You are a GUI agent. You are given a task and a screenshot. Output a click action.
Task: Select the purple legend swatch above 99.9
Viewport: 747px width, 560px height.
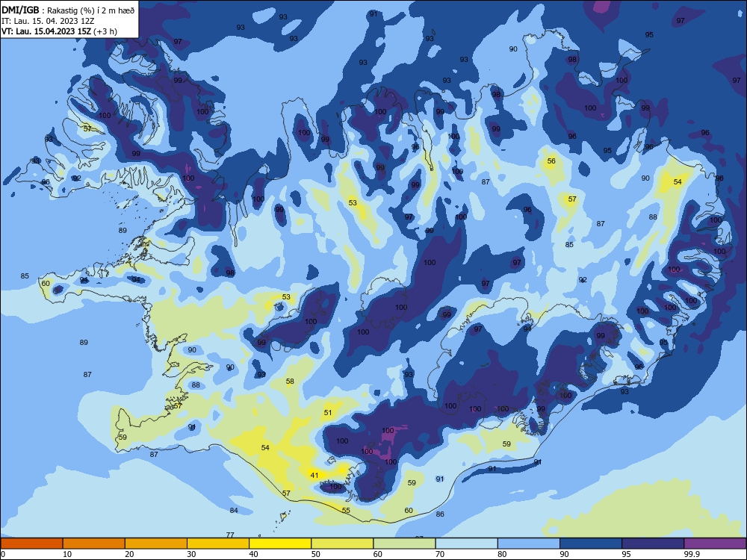coord(715,544)
